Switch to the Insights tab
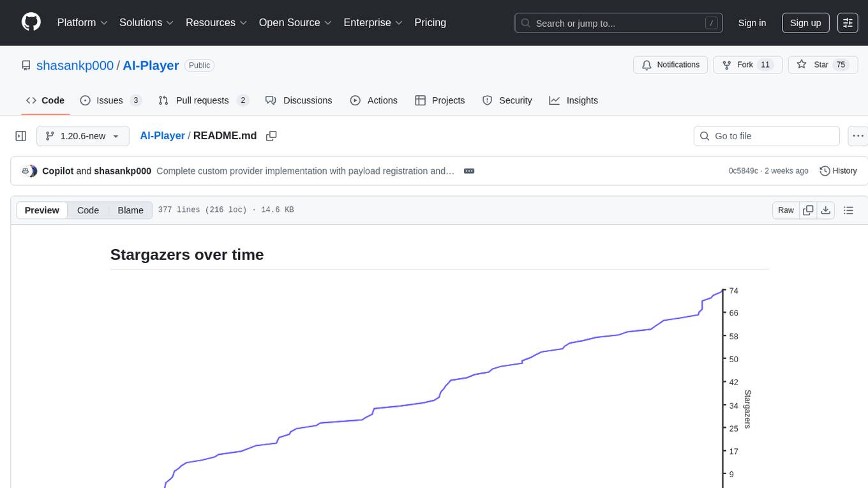The height and width of the screenshot is (488, 868). click(574, 100)
